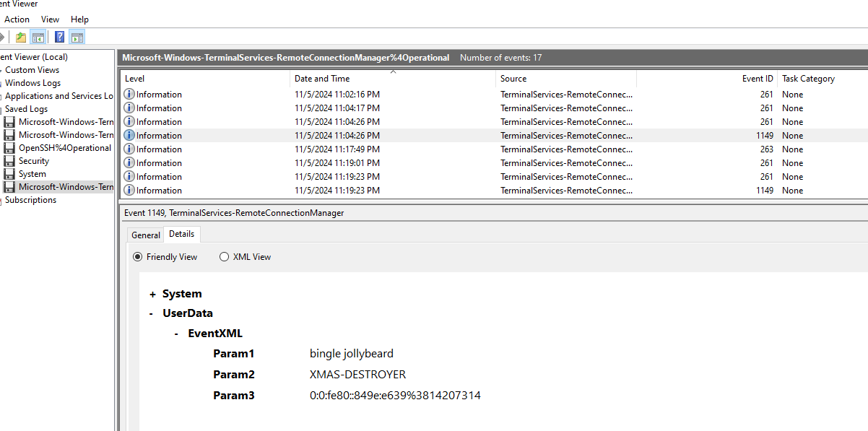
Task: Select Event Viewer (Local) root node
Action: point(34,57)
